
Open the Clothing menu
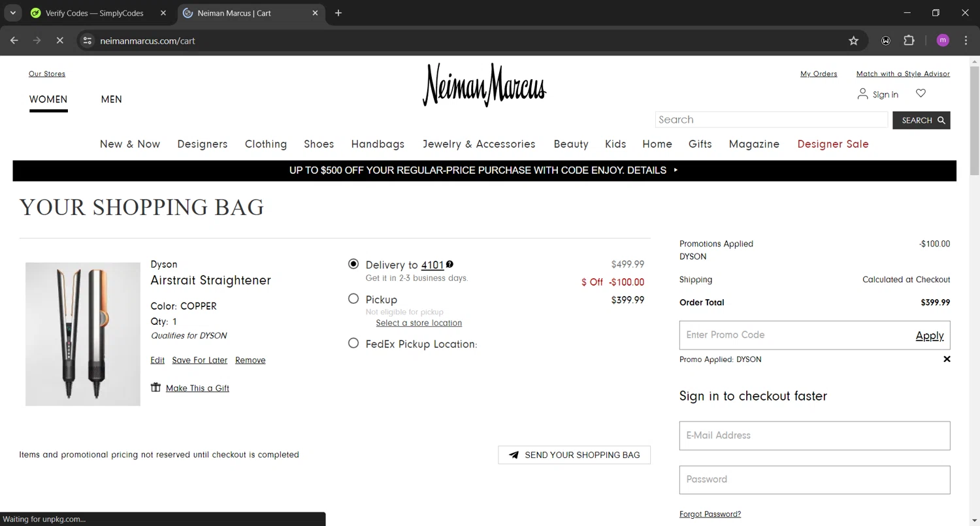[x=266, y=144]
